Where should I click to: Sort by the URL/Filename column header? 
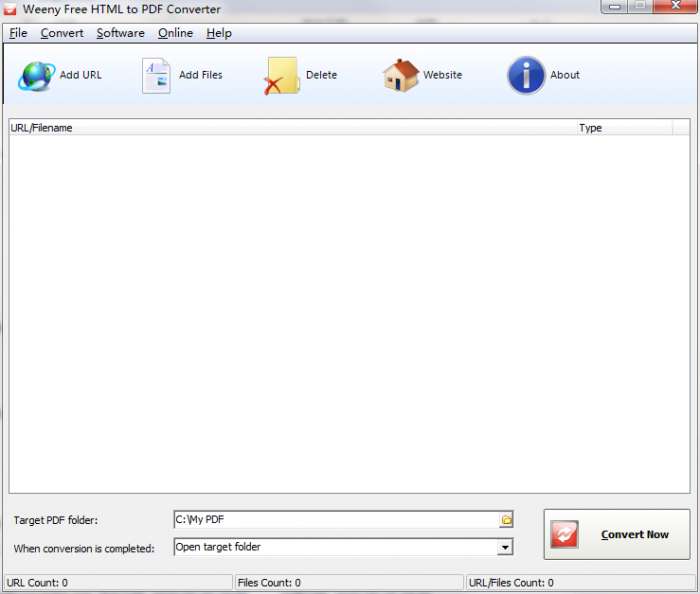[x=293, y=128]
